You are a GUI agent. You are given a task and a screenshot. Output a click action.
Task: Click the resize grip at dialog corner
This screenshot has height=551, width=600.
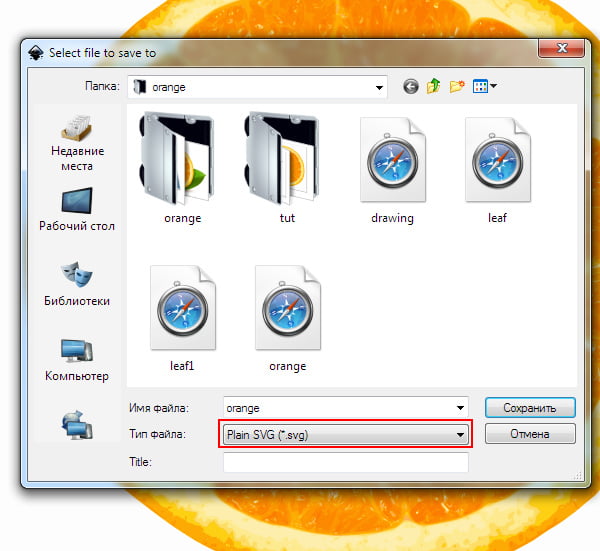point(578,476)
